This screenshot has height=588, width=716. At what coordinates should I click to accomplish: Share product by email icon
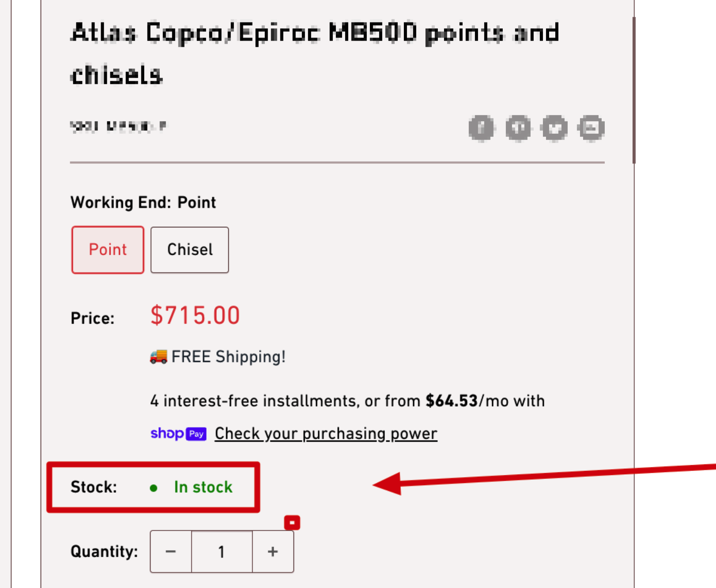(591, 128)
